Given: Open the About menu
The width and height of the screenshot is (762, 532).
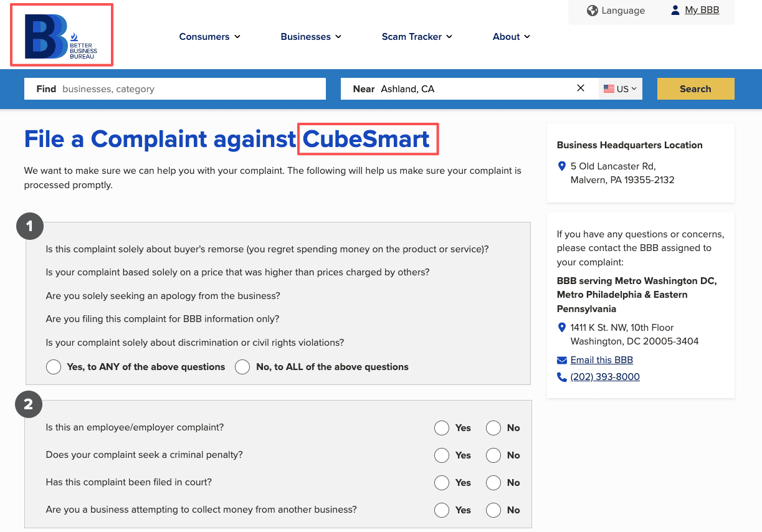Looking at the screenshot, I should coord(511,36).
